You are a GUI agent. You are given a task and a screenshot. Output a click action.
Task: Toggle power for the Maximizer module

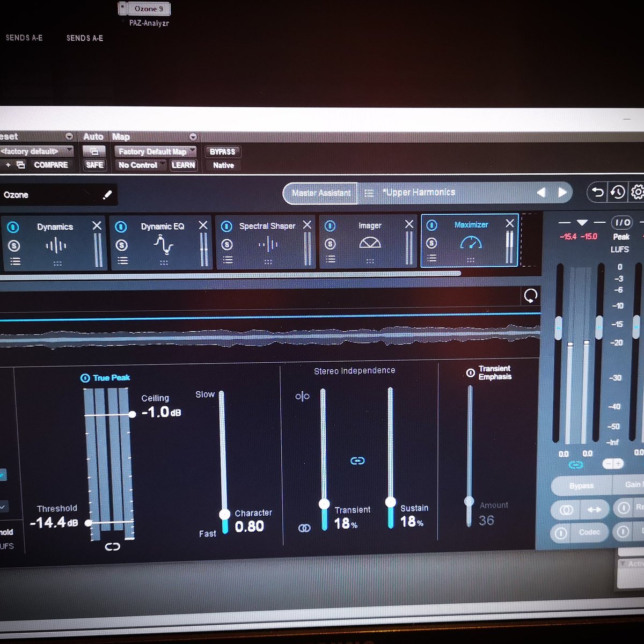coord(431,225)
